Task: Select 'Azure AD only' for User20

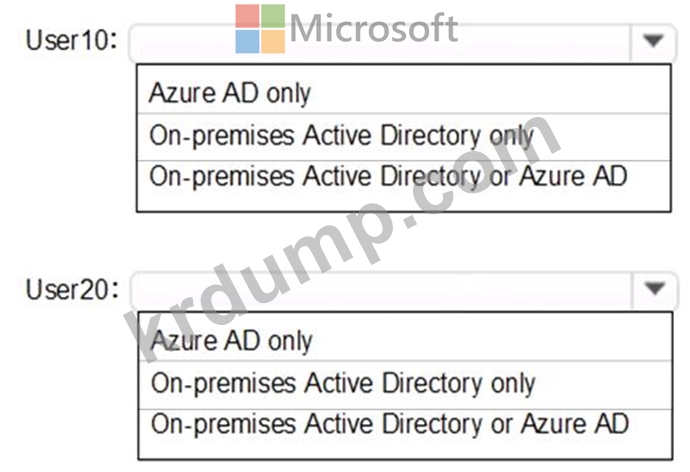Action: [x=405, y=340]
